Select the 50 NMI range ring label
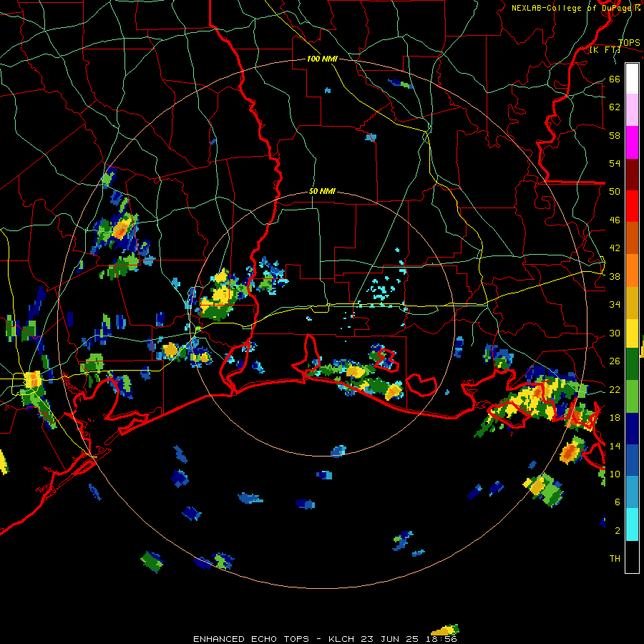The width and height of the screenshot is (644, 644). pyautogui.click(x=322, y=191)
